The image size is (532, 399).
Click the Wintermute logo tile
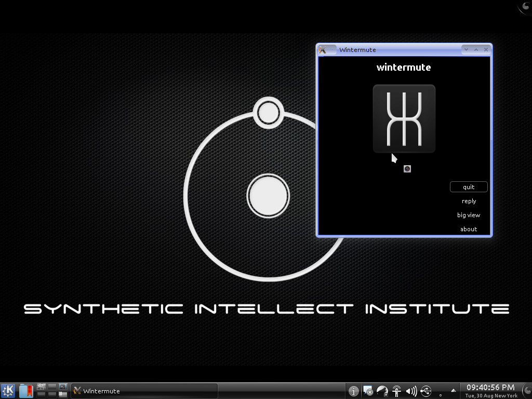(x=404, y=118)
